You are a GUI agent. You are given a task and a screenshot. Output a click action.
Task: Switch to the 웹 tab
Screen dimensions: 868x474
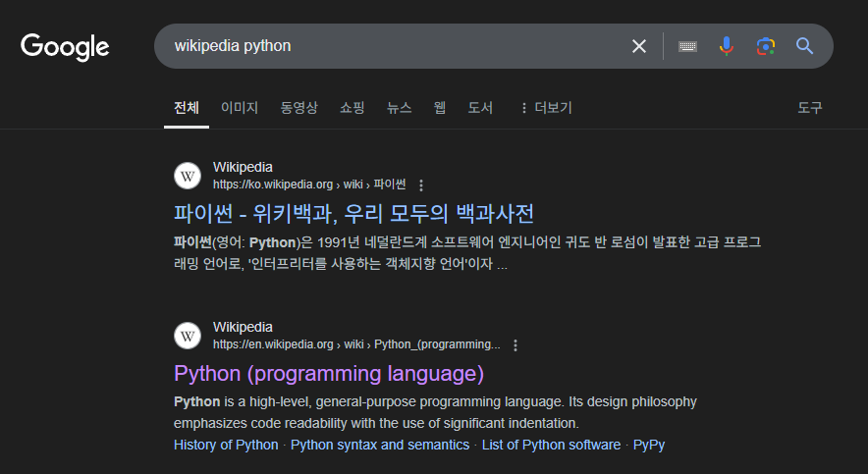pos(440,107)
